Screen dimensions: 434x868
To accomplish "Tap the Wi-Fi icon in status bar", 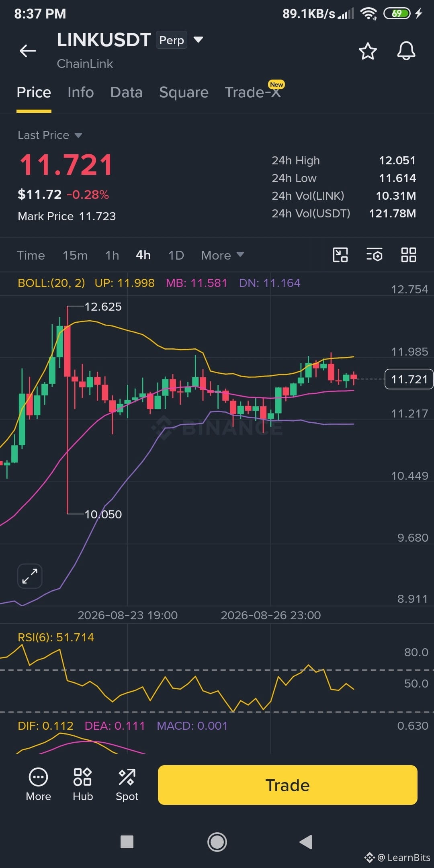I will coord(368,13).
